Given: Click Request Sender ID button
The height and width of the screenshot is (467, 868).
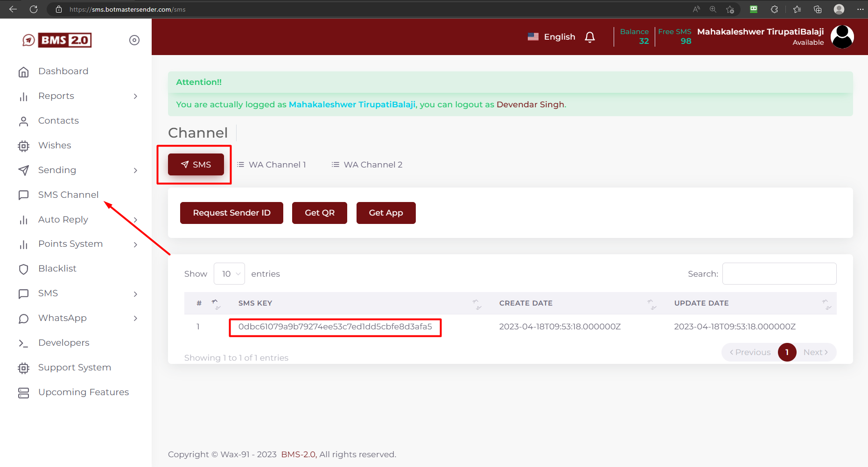Looking at the screenshot, I should [x=231, y=213].
